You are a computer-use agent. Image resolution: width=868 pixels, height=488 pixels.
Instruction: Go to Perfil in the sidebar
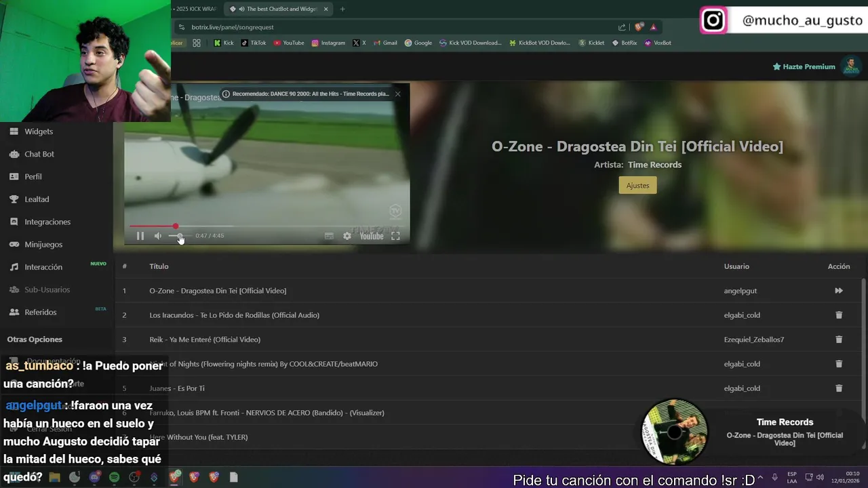click(33, 176)
